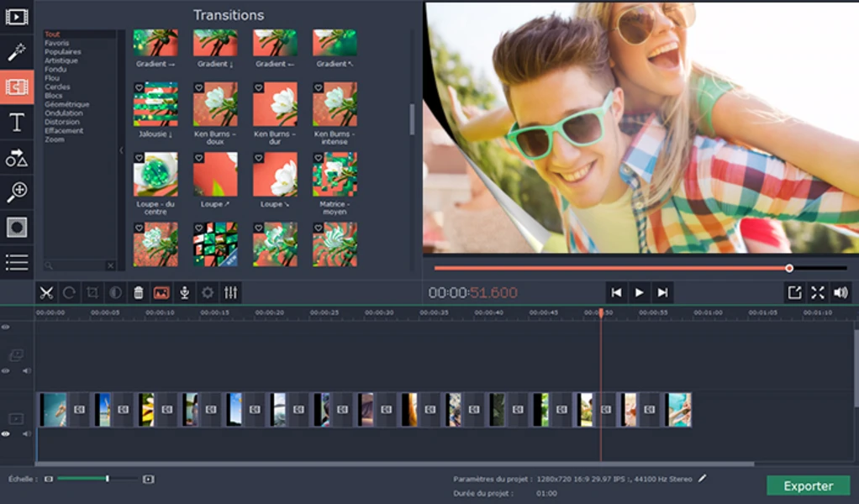Click the microphone Record audio icon

pyautogui.click(x=185, y=292)
